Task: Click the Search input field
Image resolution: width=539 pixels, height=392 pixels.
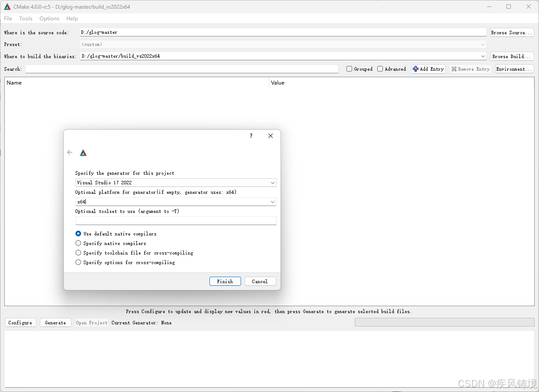Action: coord(182,69)
